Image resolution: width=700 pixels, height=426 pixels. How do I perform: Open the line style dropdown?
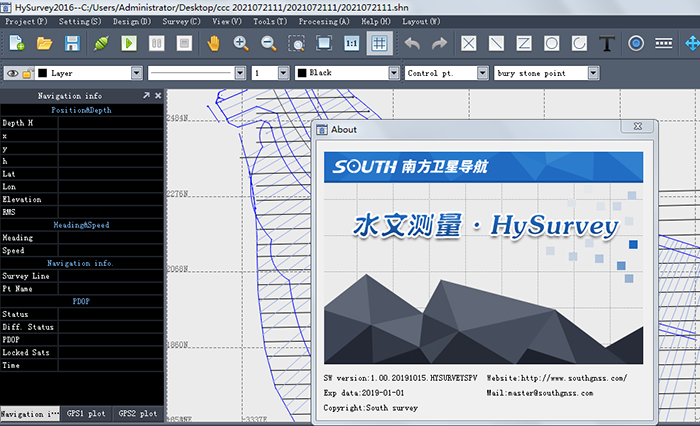[240, 73]
